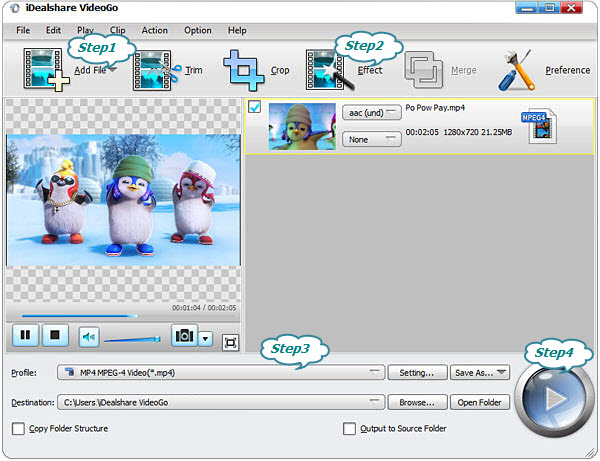The image size is (600, 461).
Task: Enable Copy Folder Structure checkbox
Action: point(18,428)
